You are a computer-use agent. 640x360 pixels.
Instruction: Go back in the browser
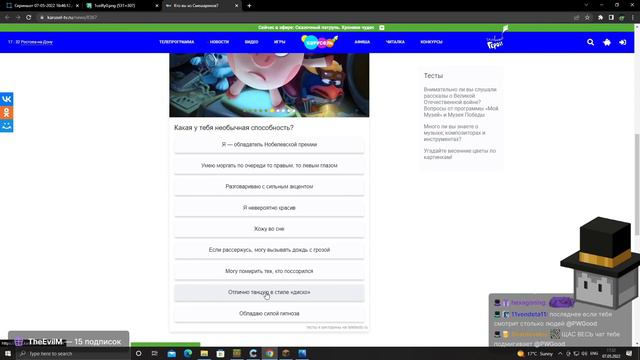pyautogui.click(x=7, y=18)
